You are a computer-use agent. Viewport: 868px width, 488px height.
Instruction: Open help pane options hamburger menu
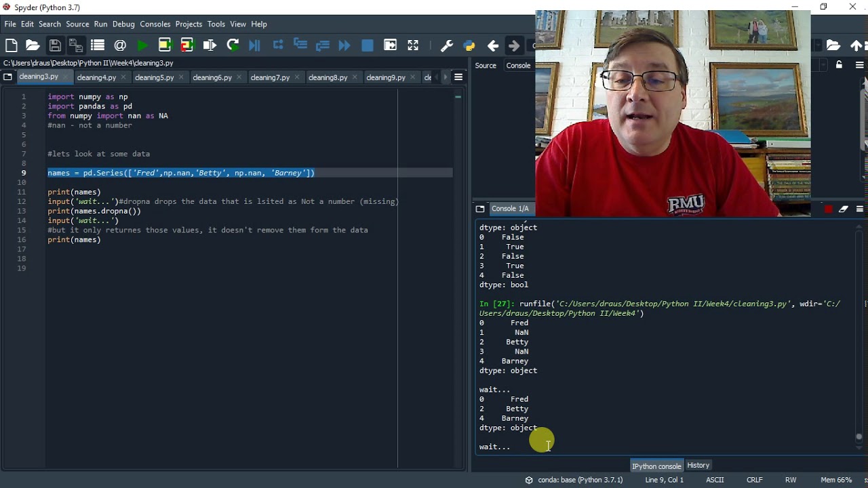tap(859, 65)
